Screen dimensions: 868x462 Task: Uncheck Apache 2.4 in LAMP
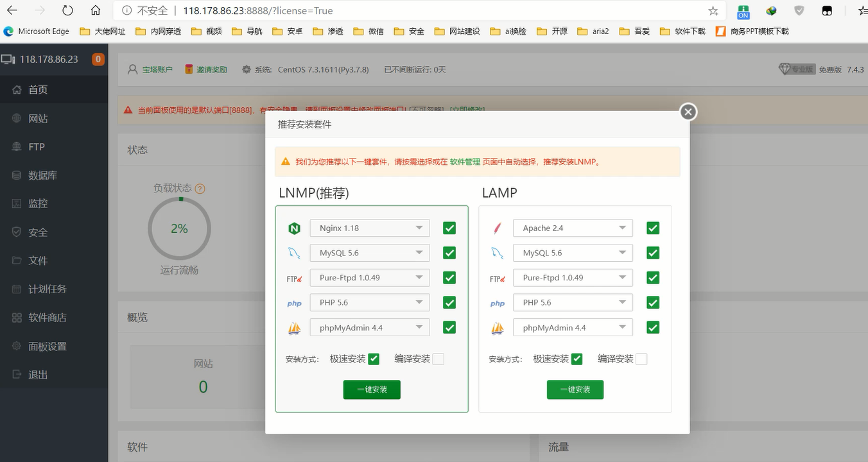[x=653, y=228]
